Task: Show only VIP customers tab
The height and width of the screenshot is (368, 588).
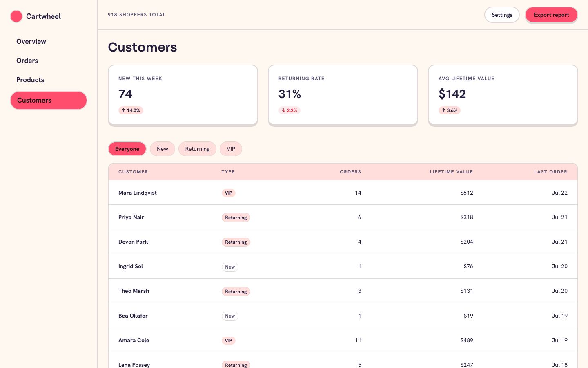Action: (231, 149)
